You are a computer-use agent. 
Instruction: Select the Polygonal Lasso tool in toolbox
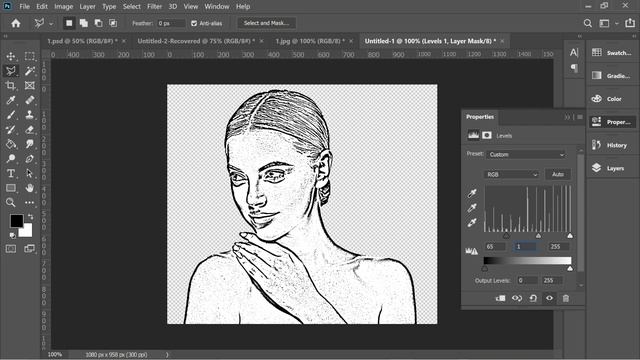tap(11, 71)
